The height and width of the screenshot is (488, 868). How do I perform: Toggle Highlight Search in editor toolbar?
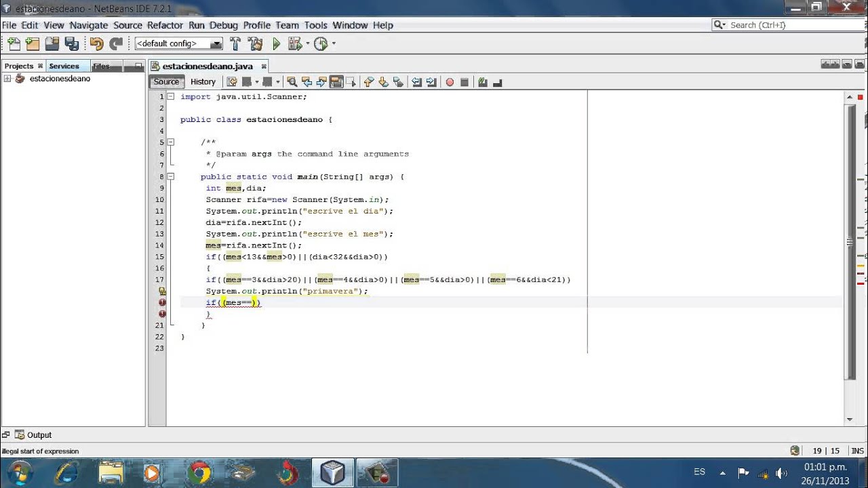point(336,82)
